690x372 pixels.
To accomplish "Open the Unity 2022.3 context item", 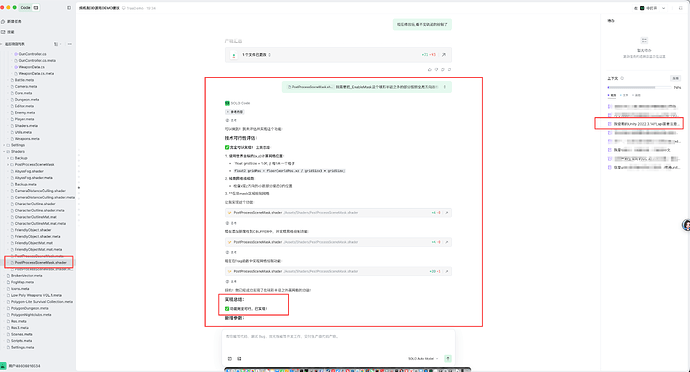I will (x=644, y=124).
